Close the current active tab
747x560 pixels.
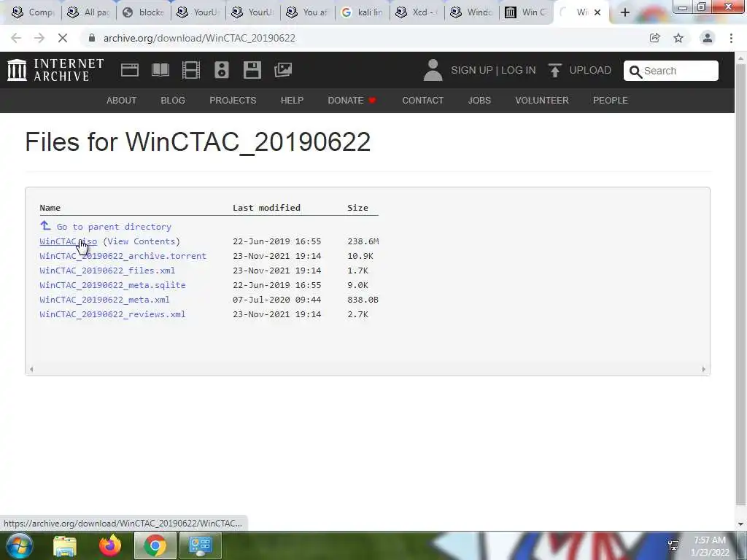597,12
